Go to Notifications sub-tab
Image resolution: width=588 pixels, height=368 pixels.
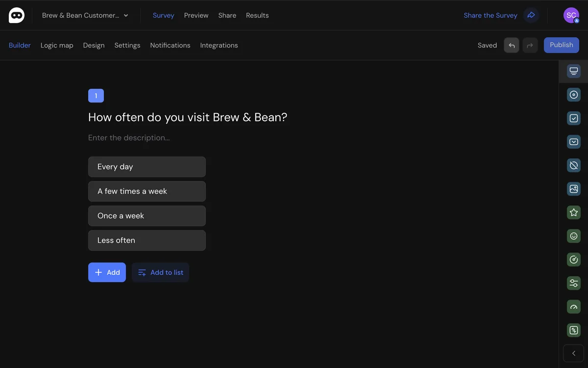point(170,45)
